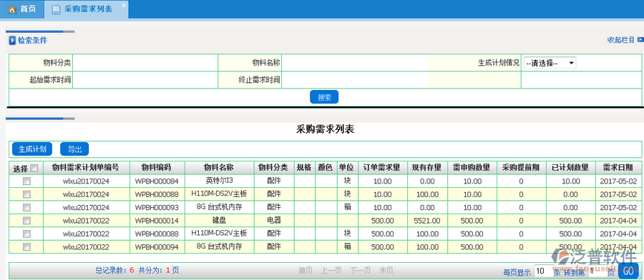Screen dimensions: 644x280
Task: Check the row for 键盘
Action: tap(26, 221)
